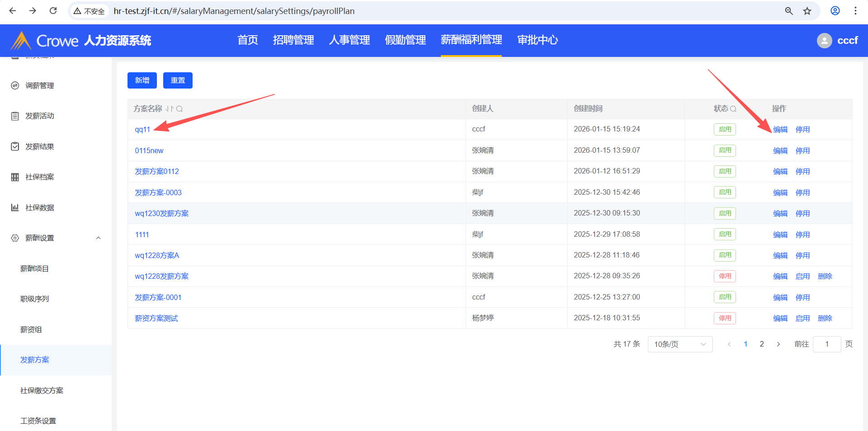Viewport: 868px width, 431px height.
Task: Enable the wq1228发薪方案 plan via 启用
Action: pos(802,276)
